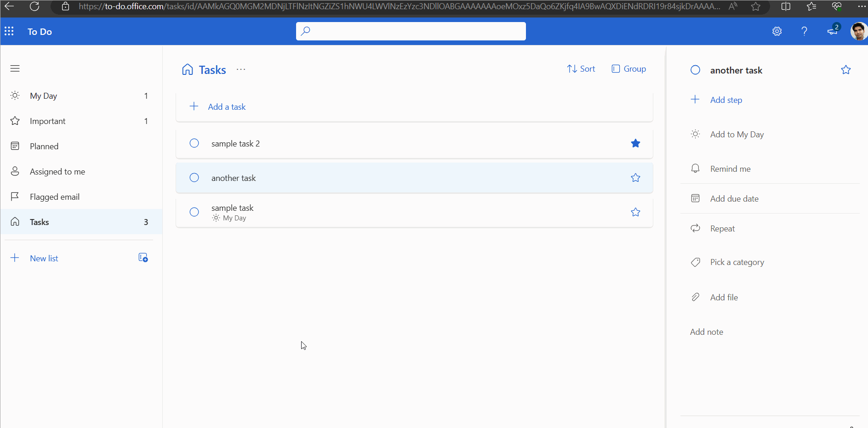This screenshot has height=428, width=868.
Task: Select Pick a category tag icon
Action: coord(696,262)
